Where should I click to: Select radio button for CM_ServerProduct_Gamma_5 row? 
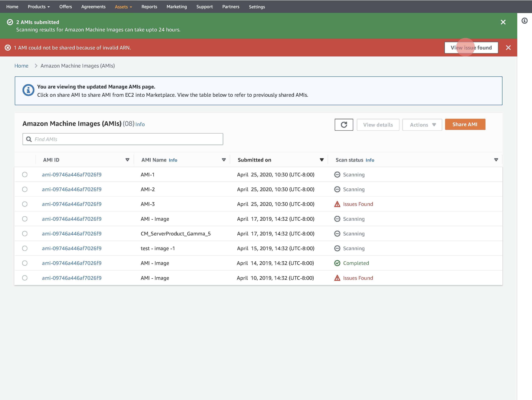coord(25,233)
